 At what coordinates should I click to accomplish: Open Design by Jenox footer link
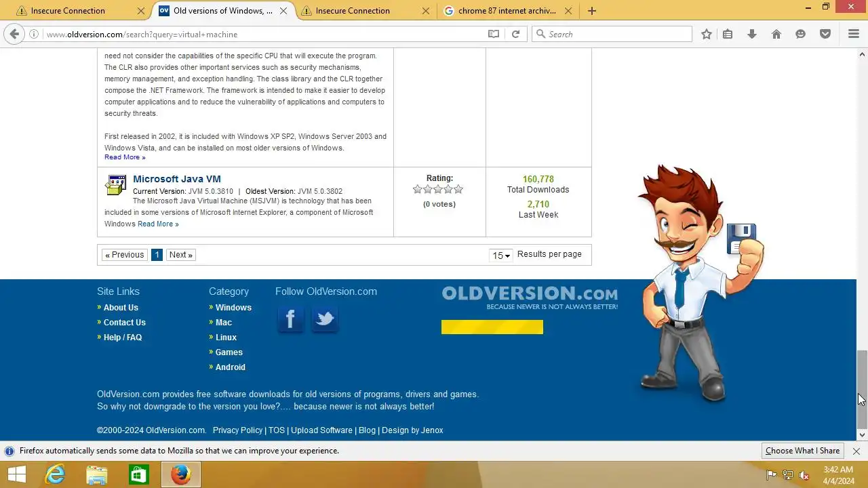coord(412,430)
